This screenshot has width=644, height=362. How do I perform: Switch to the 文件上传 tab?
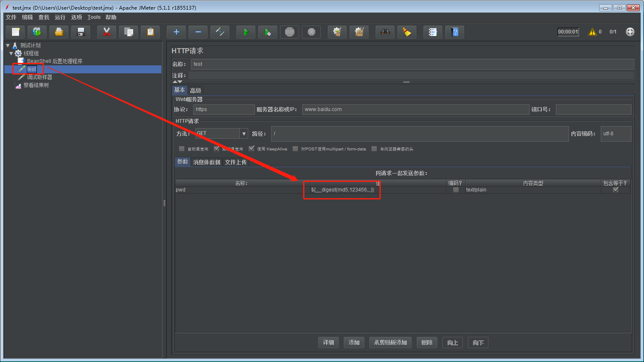pos(236,162)
